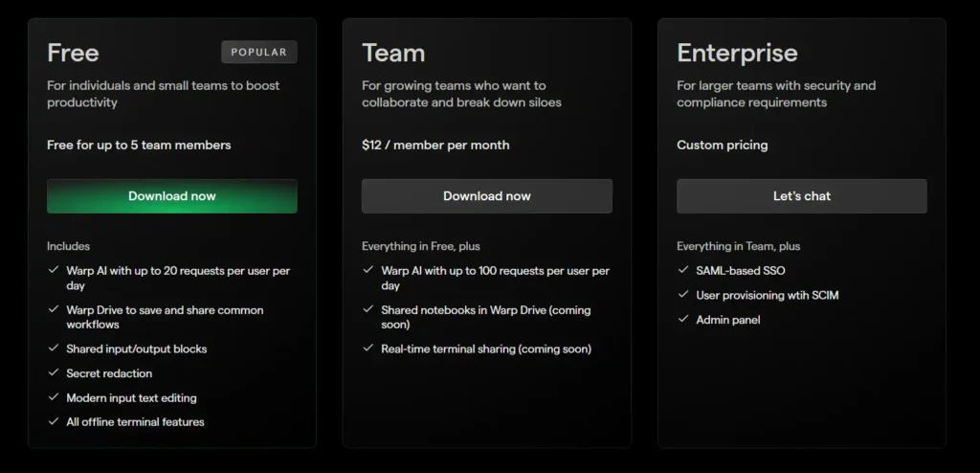The height and width of the screenshot is (473, 980).
Task: Click the checkmark beside Secret redaction
Action: (x=54, y=373)
